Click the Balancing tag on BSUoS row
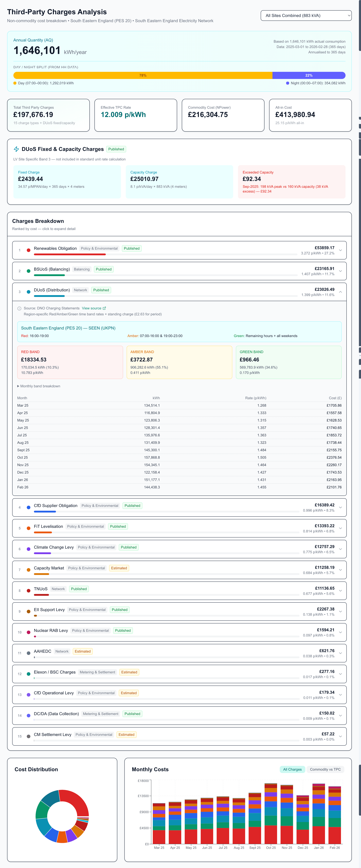The image size is (361, 868). coord(82,269)
